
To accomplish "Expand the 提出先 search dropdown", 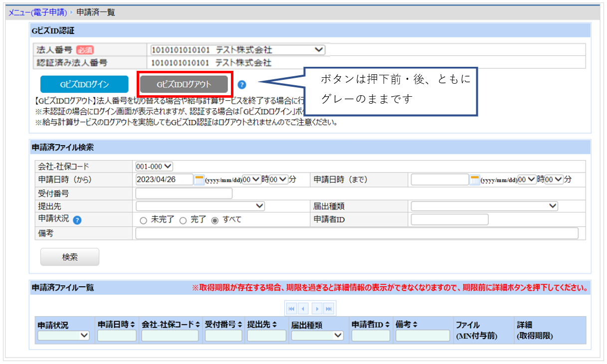I will (x=200, y=206).
